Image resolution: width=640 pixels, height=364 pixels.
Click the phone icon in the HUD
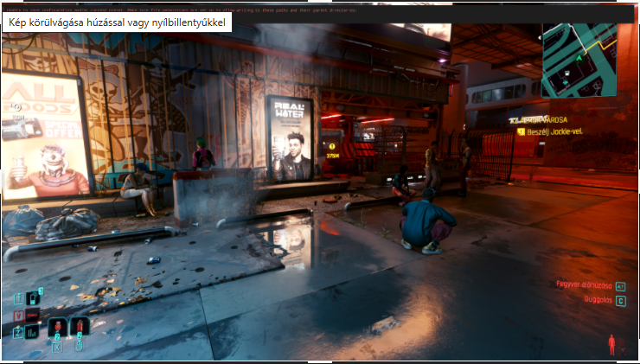point(33,298)
